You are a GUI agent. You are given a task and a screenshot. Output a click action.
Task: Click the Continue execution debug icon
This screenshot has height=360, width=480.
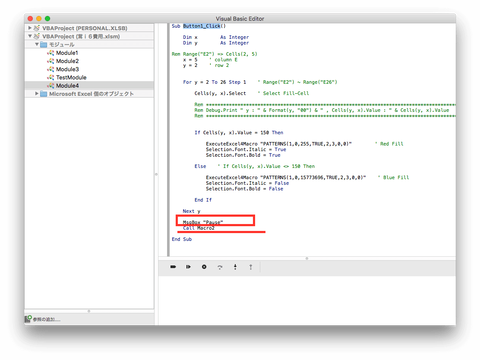pyautogui.click(x=173, y=267)
